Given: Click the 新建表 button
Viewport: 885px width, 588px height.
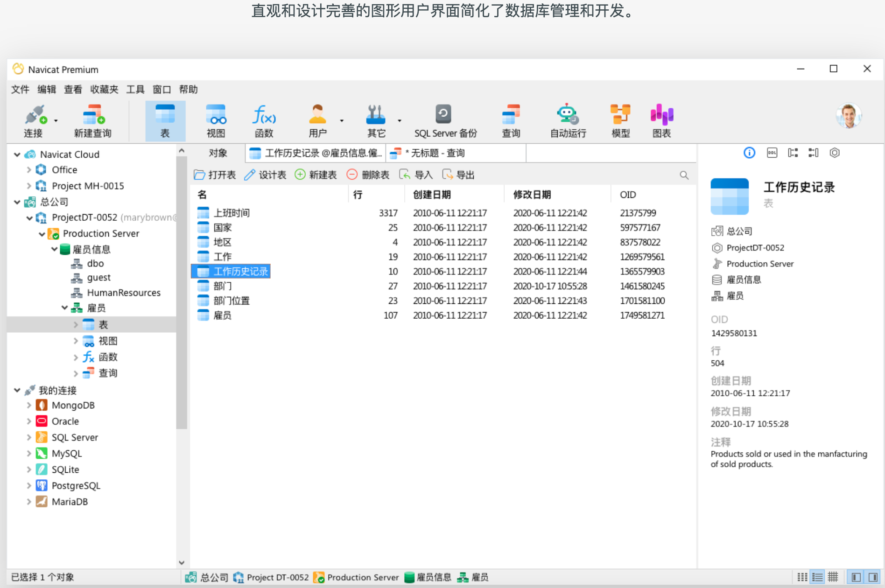Looking at the screenshot, I should point(316,175).
